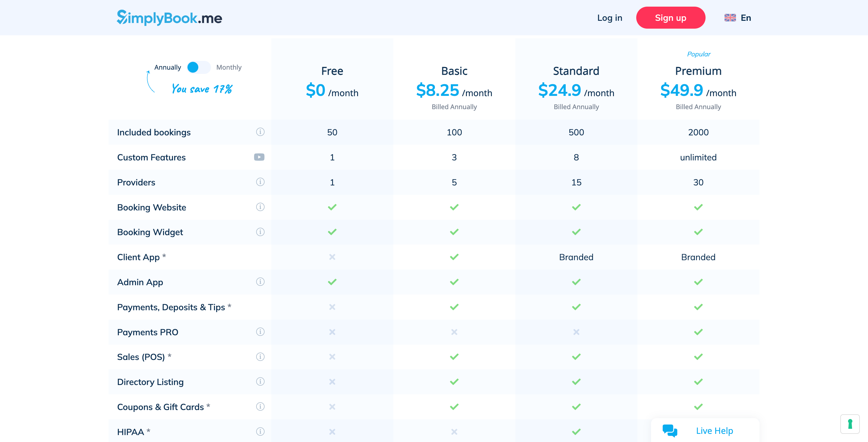
Task: Open the Live Help chat
Action: coord(705,431)
